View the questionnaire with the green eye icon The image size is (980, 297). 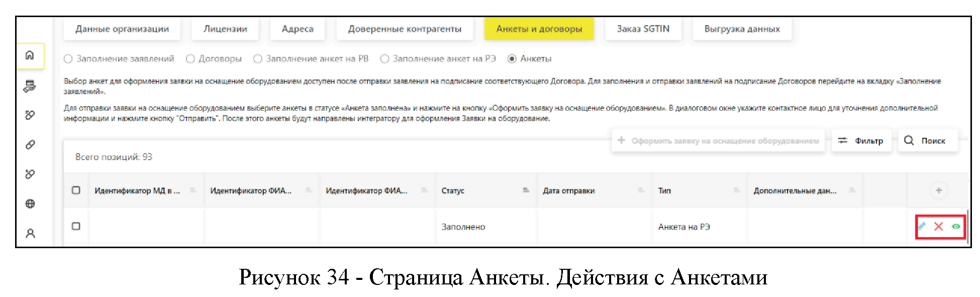(x=956, y=227)
